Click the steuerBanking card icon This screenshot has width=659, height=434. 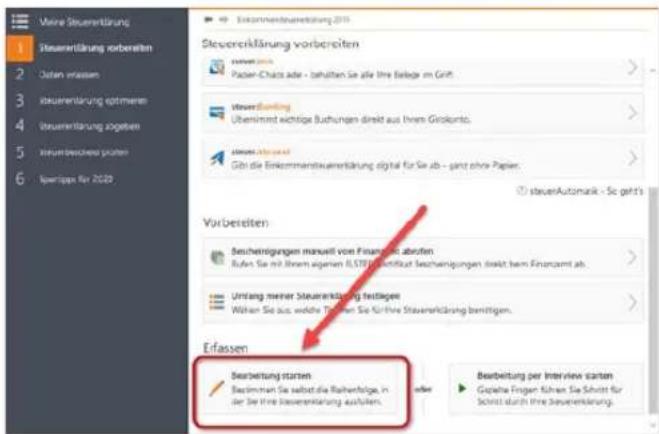[x=217, y=113]
